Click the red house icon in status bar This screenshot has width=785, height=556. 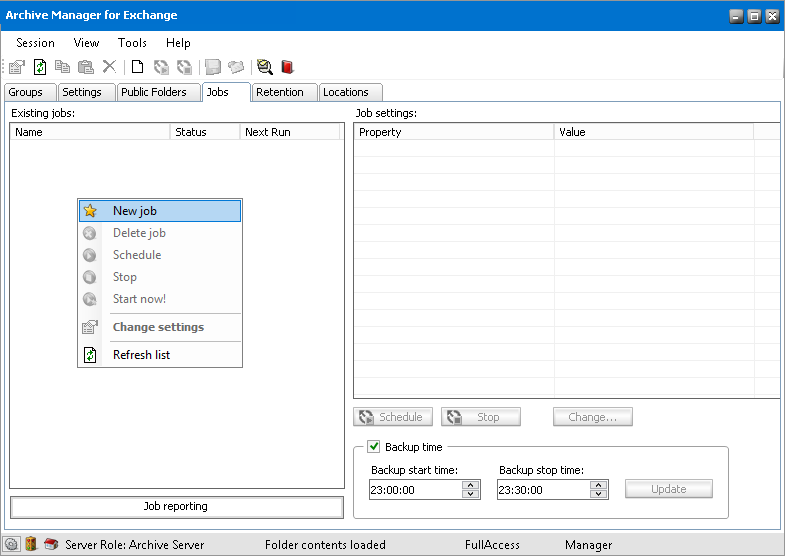pos(51,544)
